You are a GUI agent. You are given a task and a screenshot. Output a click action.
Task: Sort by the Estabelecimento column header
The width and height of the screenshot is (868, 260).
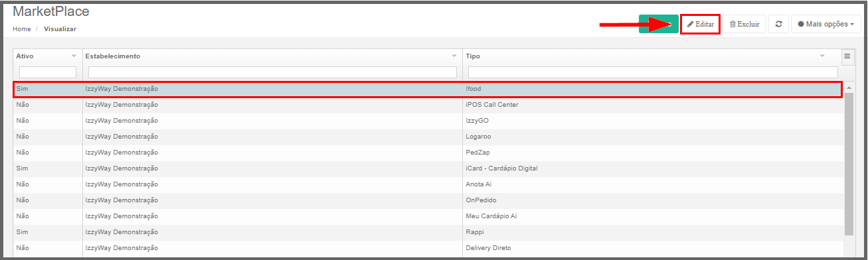[113, 56]
